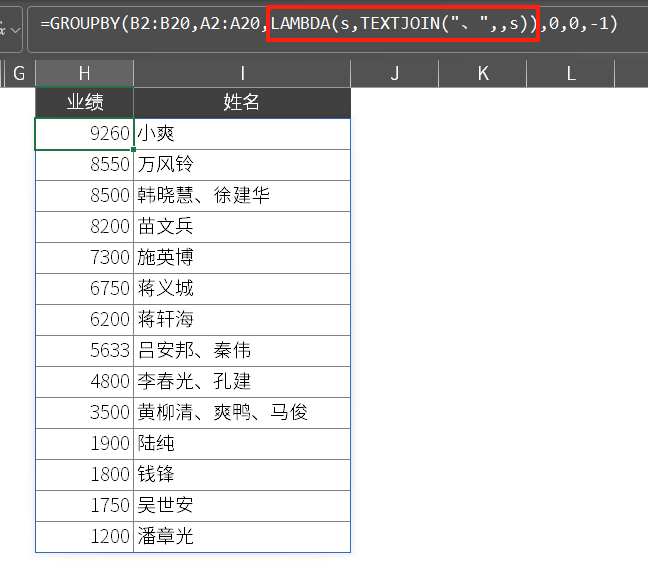Click the fill handle of selected cell 9260

133,150
